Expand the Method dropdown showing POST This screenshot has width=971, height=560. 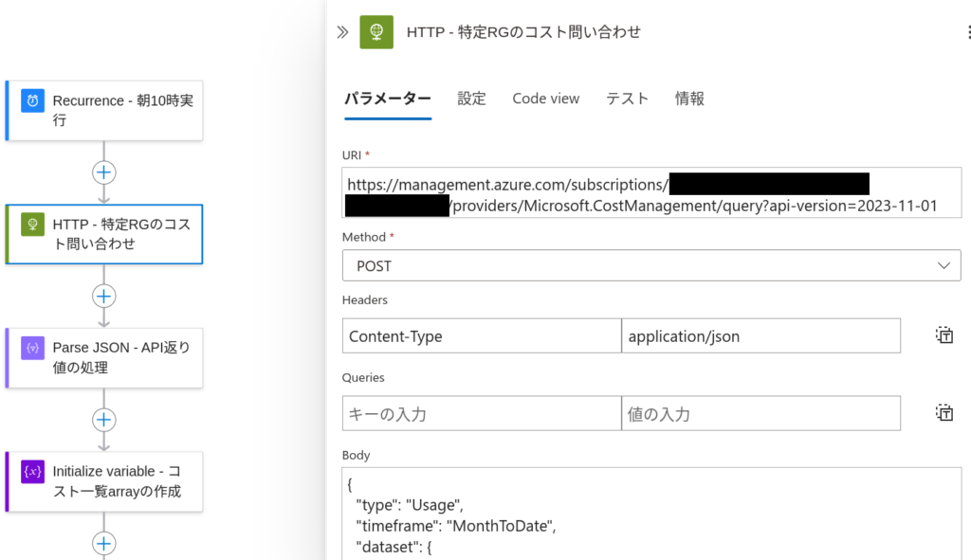pos(651,265)
